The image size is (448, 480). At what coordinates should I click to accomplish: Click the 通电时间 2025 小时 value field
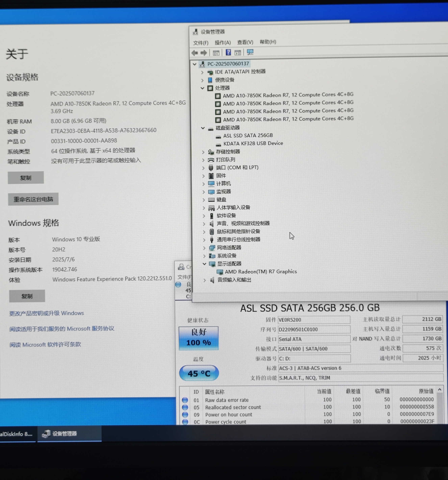click(423, 358)
